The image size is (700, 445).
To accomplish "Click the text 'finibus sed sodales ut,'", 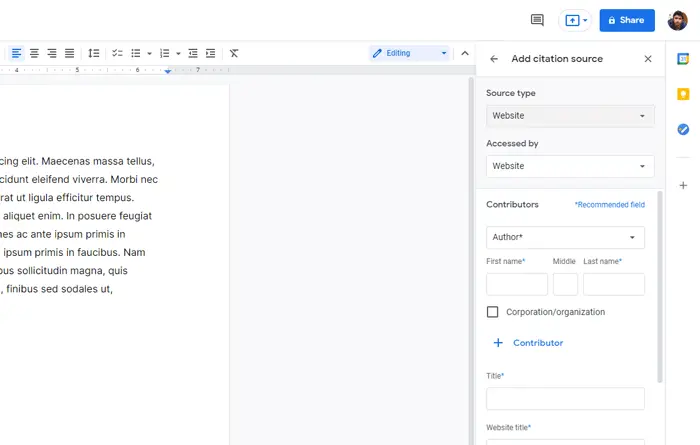I will 59,289.
